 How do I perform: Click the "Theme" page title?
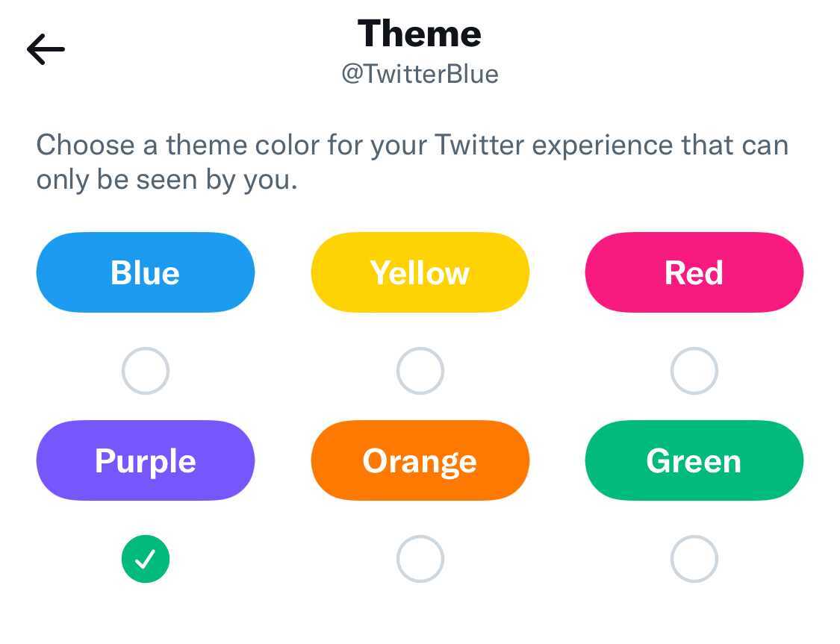point(420,34)
